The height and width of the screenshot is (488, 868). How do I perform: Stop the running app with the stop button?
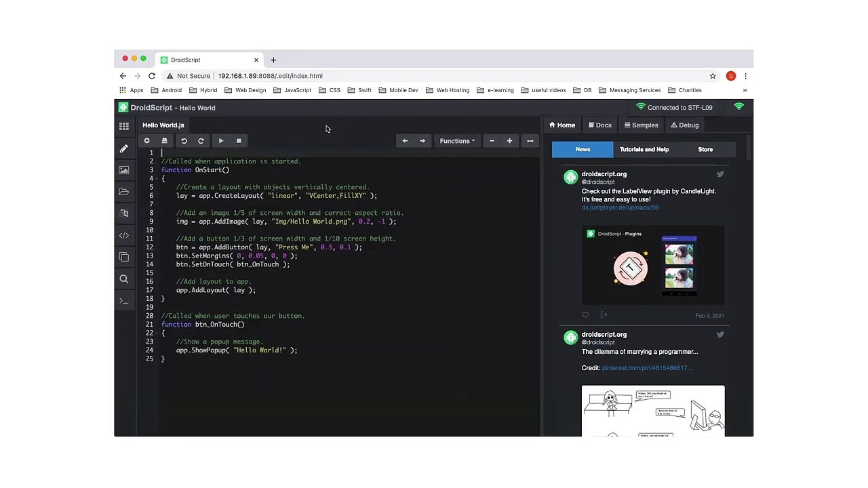[239, 141]
